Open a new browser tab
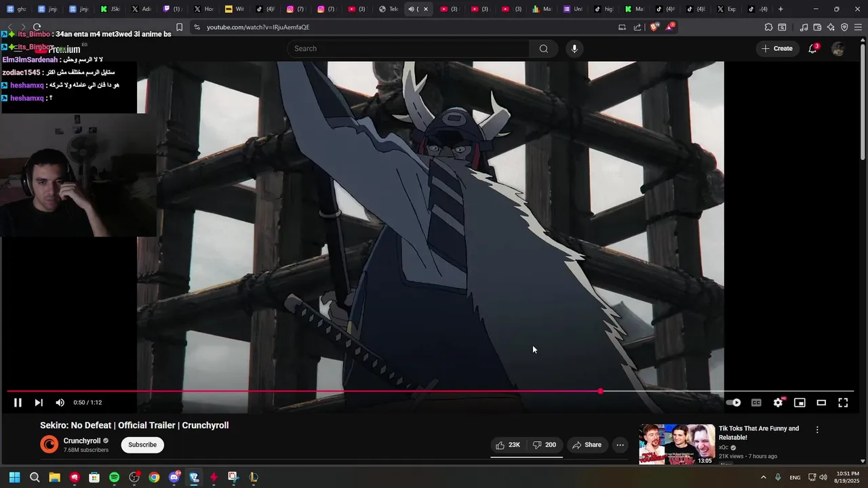This screenshot has width=868, height=488. (781, 9)
